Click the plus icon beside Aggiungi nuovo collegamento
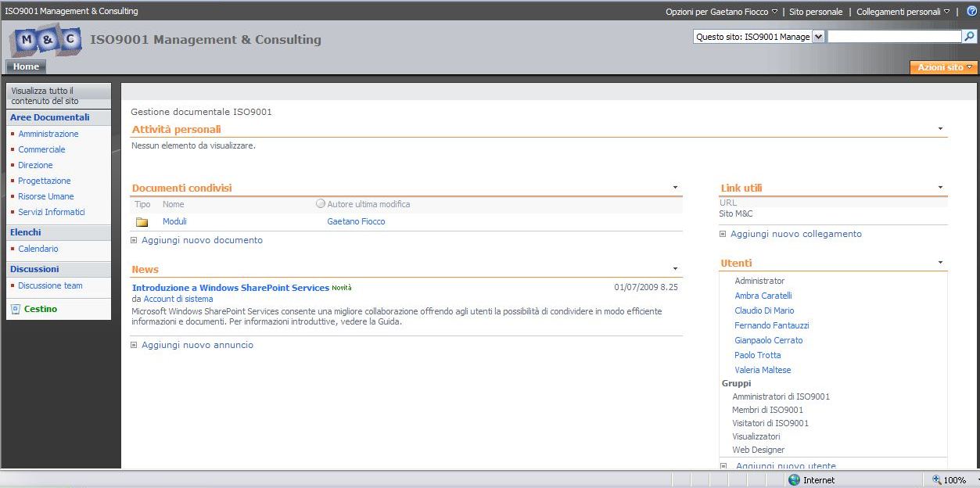Image resolution: width=980 pixels, height=488 pixels. pos(723,234)
